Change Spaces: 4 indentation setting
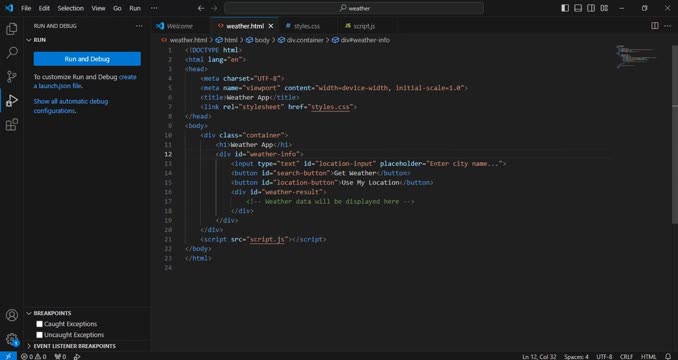The image size is (678, 360). 576,357
